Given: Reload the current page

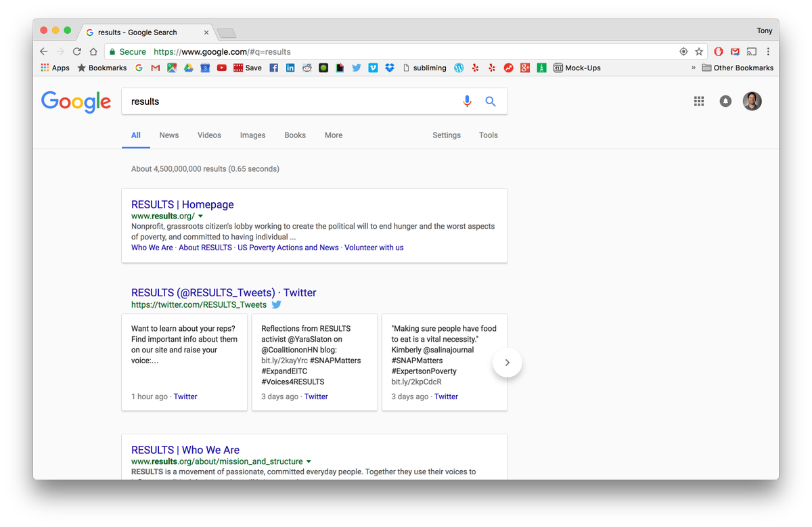Looking at the screenshot, I should [x=77, y=51].
